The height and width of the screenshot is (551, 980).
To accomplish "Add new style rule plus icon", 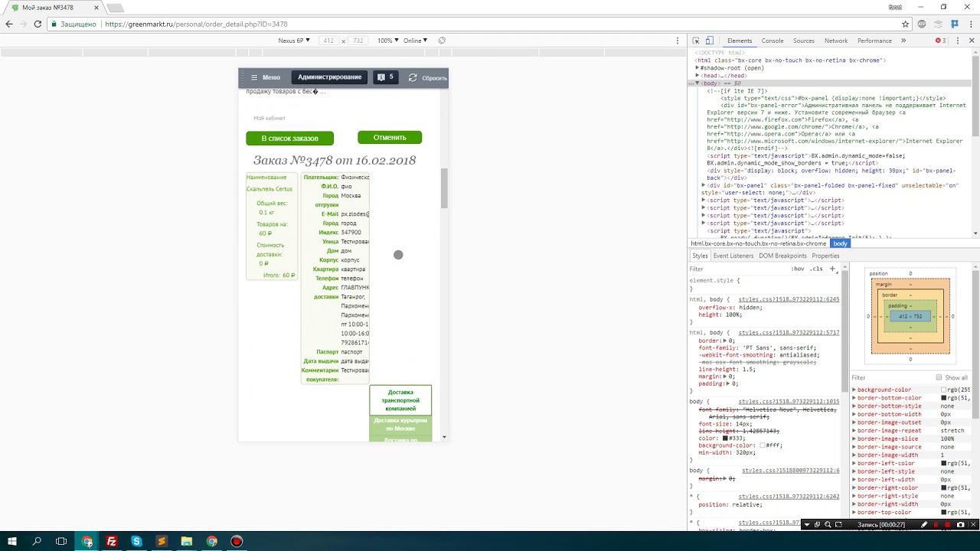I will 832,269.
